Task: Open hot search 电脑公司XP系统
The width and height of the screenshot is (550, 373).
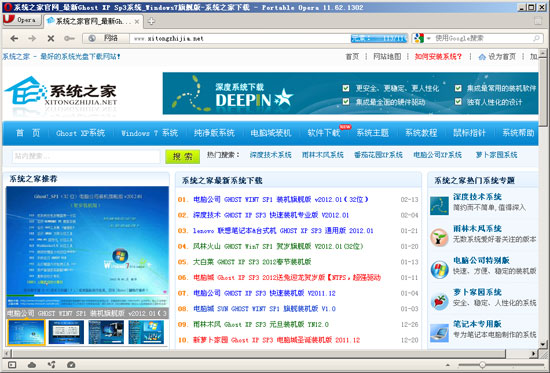Action: [437, 155]
